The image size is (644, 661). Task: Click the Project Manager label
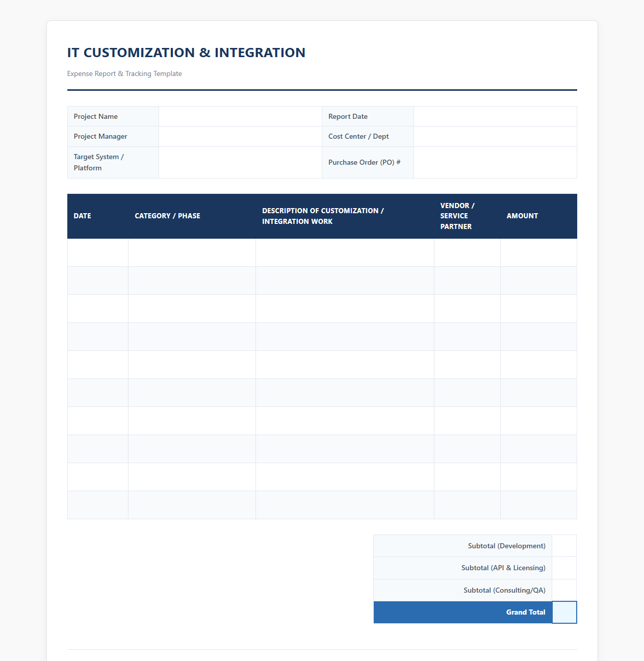[x=100, y=136]
